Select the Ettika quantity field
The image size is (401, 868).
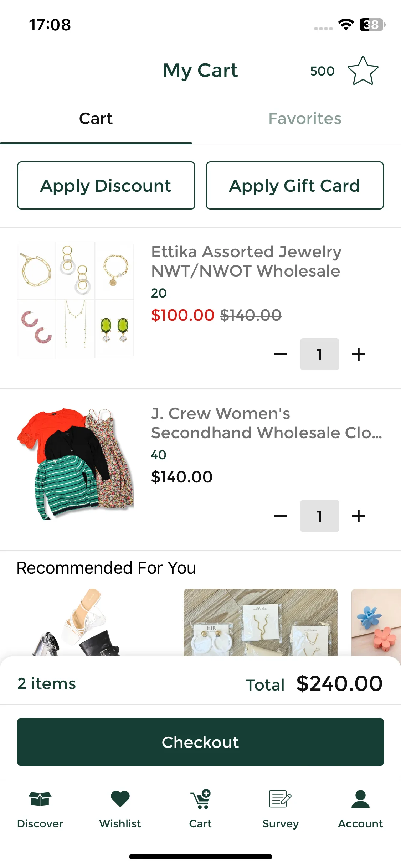click(x=320, y=354)
